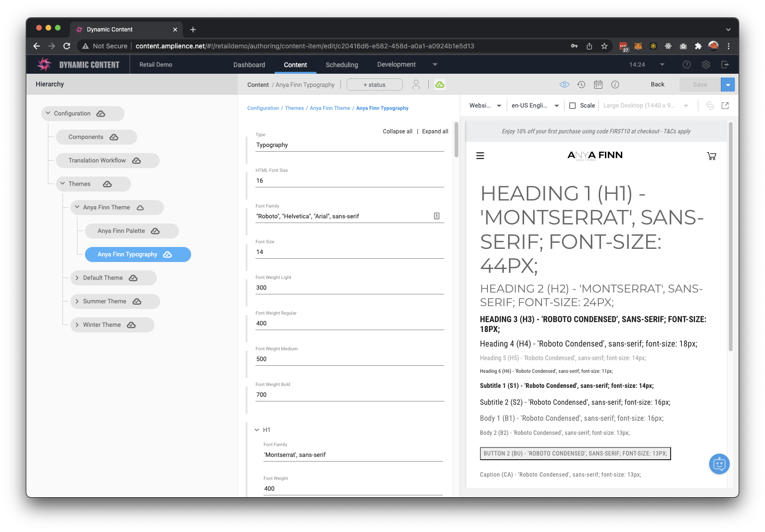Open Anya Finn Theme breadcrumb link
This screenshot has height=532, width=765.
point(330,108)
